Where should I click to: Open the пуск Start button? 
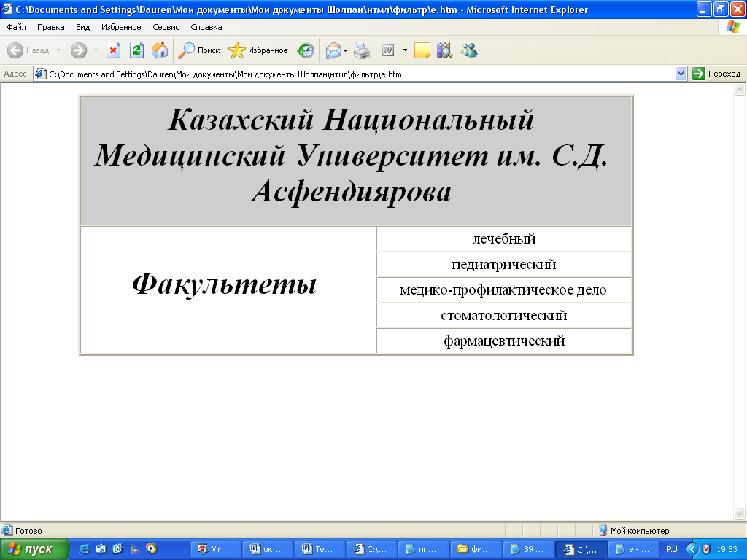click(x=34, y=550)
